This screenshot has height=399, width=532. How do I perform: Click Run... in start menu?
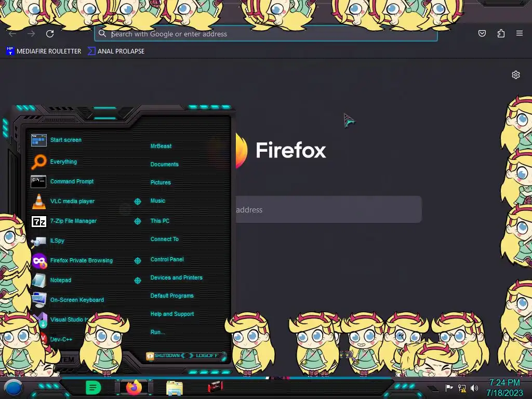pyautogui.click(x=158, y=332)
